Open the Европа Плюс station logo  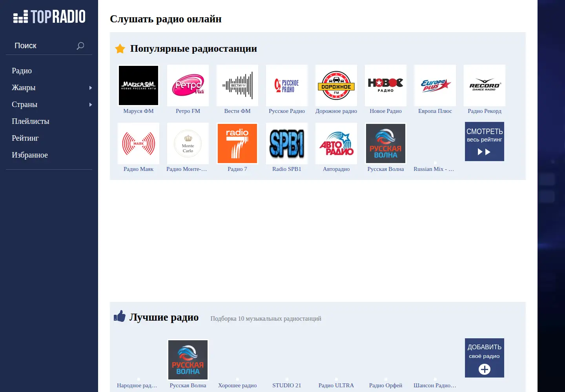(435, 85)
